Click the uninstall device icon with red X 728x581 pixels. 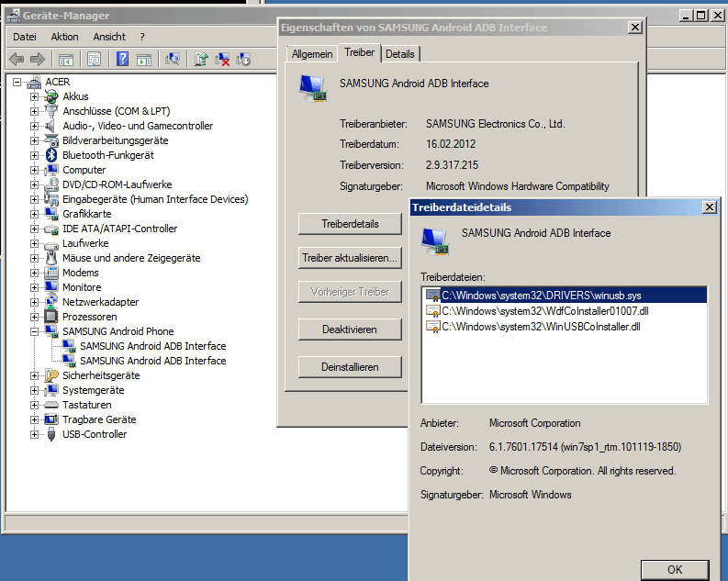pos(222,60)
